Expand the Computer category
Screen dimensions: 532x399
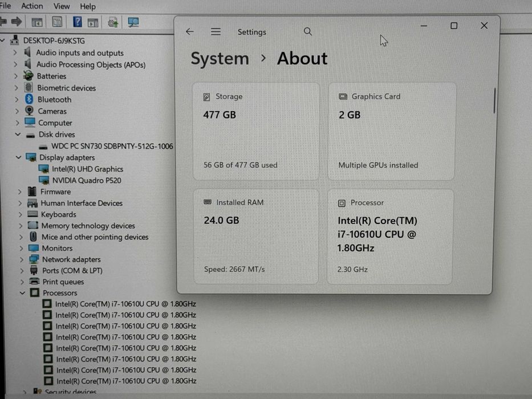point(17,123)
